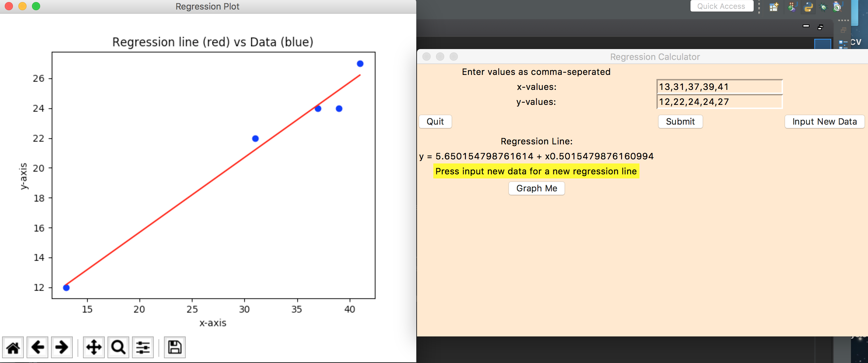Image resolution: width=868 pixels, height=363 pixels.
Task: Save the regression plot figure
Action: [x=174, y=347]
